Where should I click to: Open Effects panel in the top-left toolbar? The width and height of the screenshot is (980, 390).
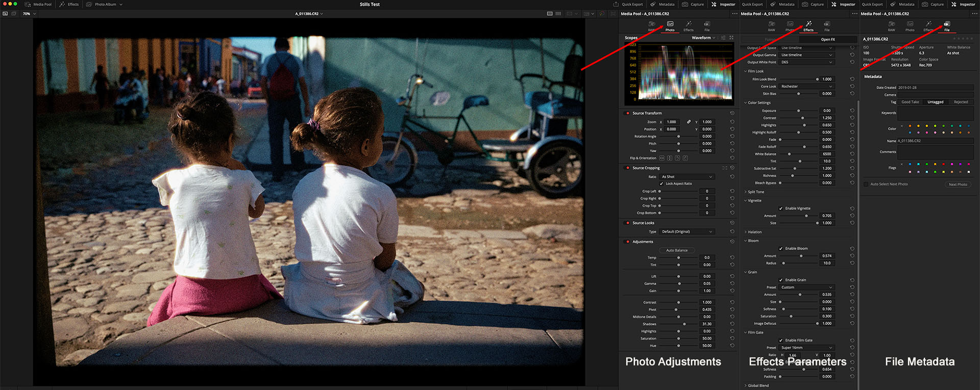pyautogui.click(x=69, y=4)
